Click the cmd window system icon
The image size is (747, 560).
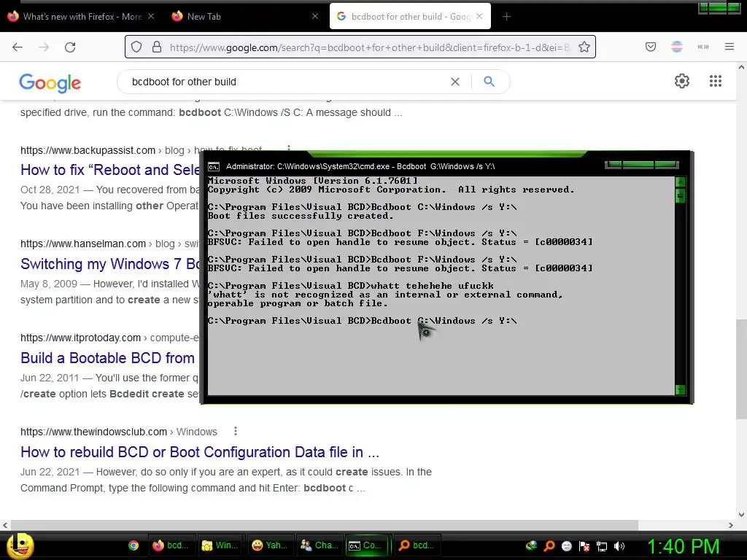pyautogui.click(x=214, y=167)
